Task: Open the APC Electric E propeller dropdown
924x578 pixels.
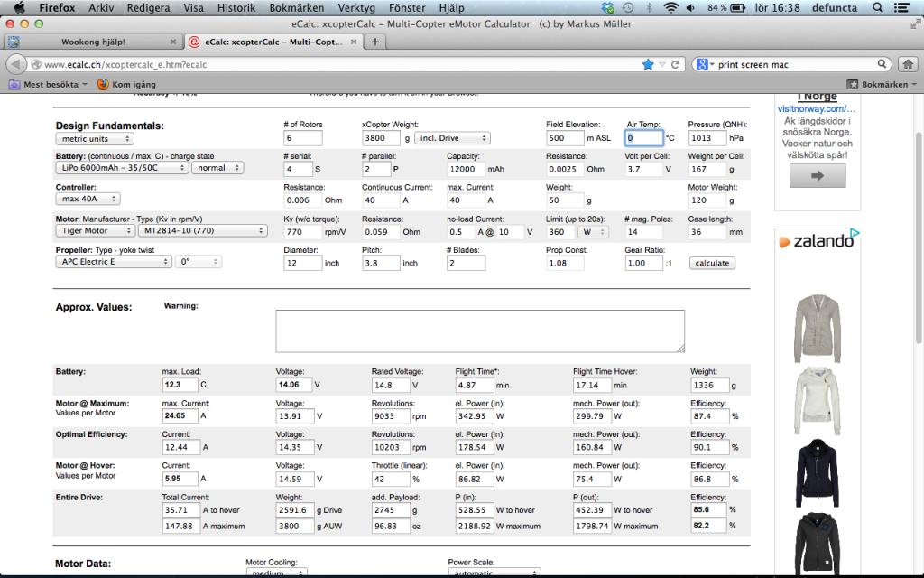Action: click(x=114, y=261)
